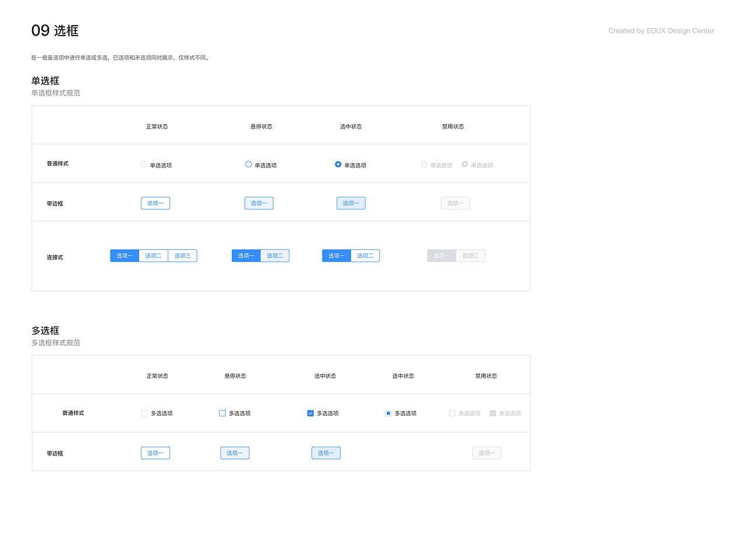Screen dimensions: 748x560
Task: Choose 选项二 in selected-state connected group
Action: pyautogui.click(x=365, y=256)
